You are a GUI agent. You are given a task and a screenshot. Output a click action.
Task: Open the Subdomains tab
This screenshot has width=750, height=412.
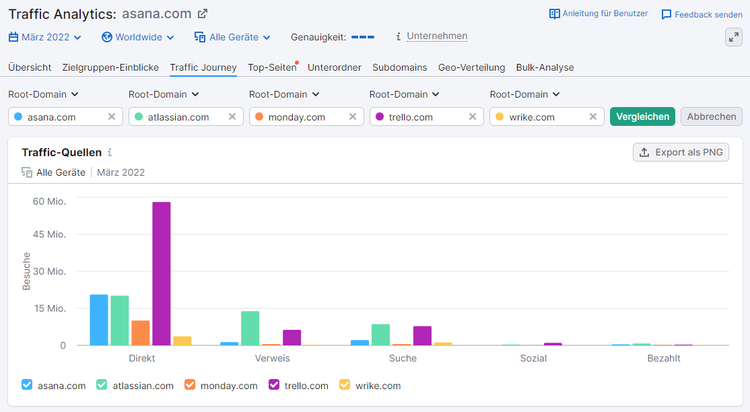point(400,67)
